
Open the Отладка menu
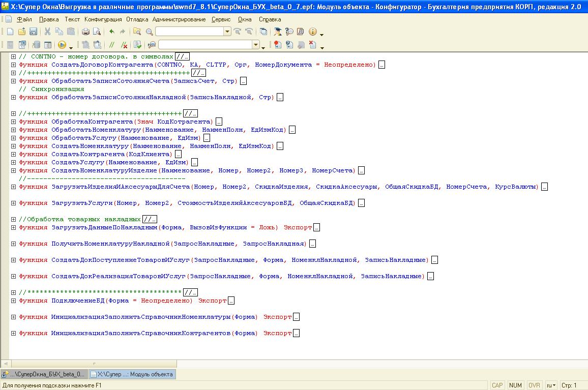tap(137, 19)
